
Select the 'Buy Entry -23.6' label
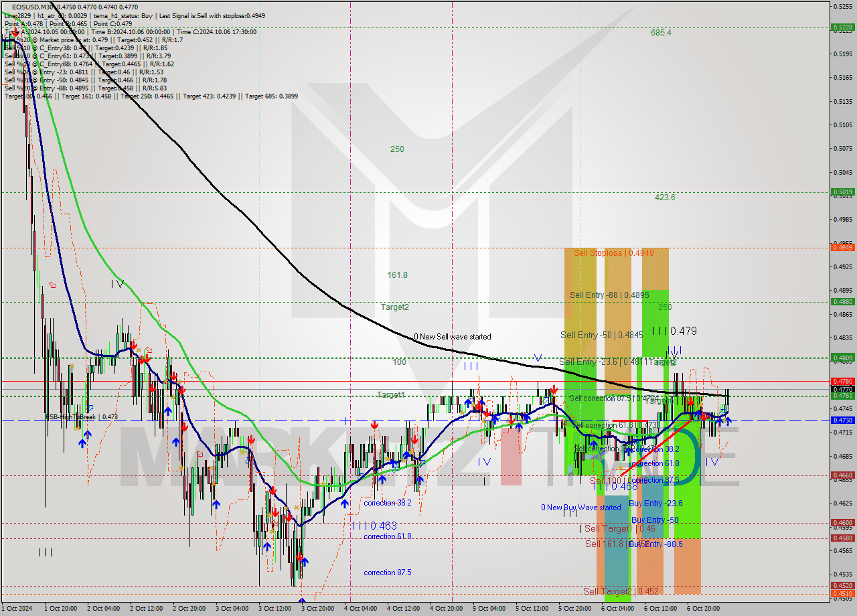(655, 504)
